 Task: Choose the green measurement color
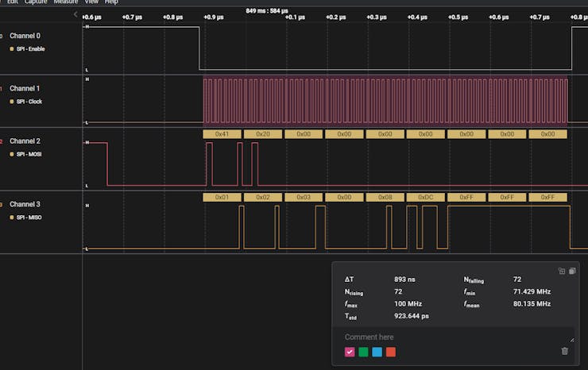363,352
